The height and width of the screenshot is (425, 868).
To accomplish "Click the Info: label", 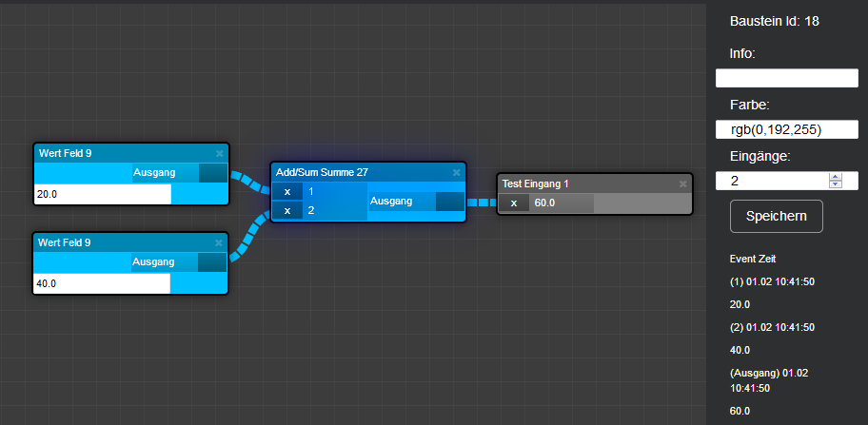I will click(743, 53).
